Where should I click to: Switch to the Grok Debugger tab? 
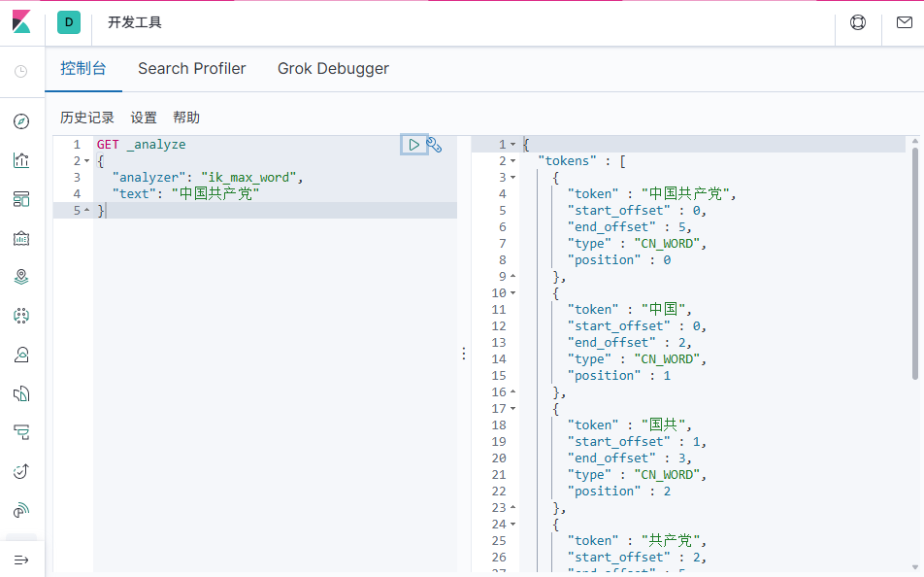point(333,69)
